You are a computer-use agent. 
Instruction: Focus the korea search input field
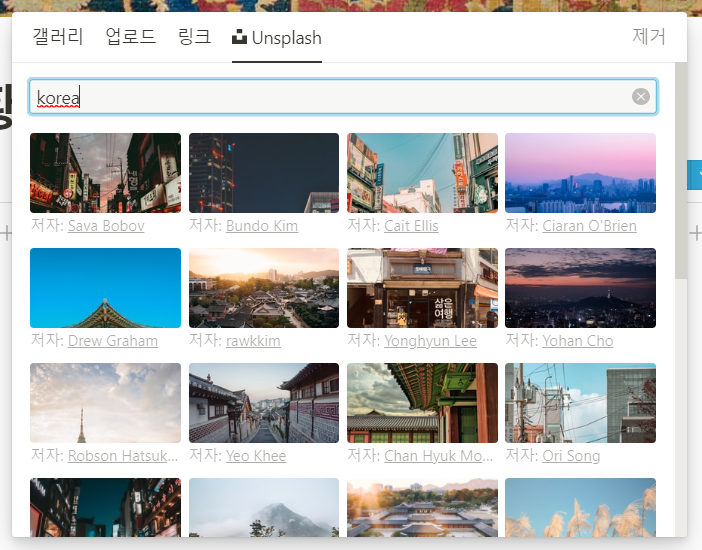pos(342,97)
